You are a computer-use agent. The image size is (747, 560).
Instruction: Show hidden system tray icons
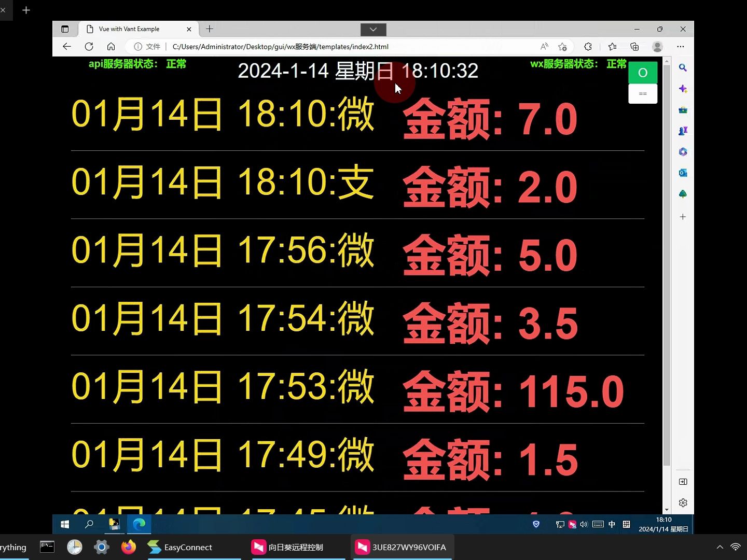720,547
